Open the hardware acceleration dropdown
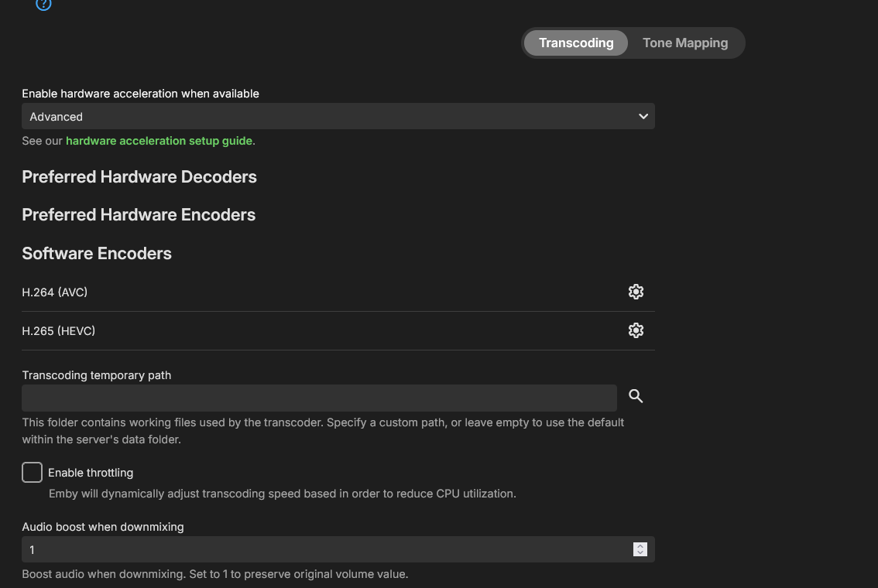Screen dimensions: 878x588 (338, 116)
